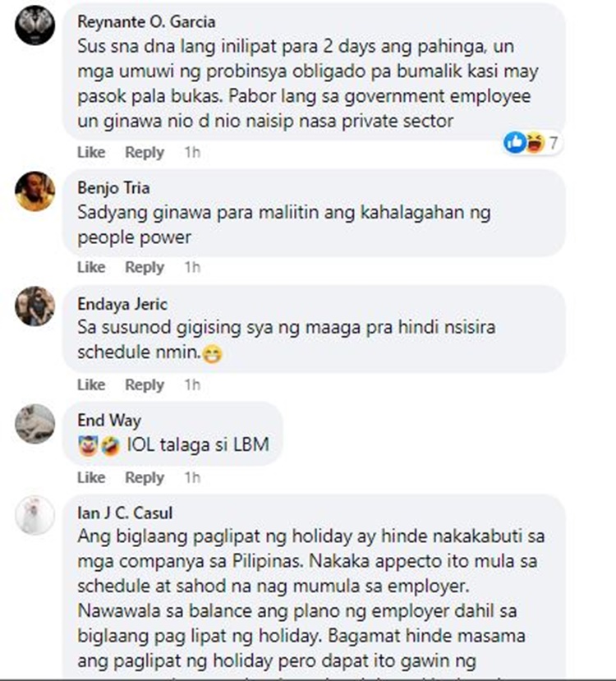The height and width of the screenshot is (681, 616).
Task: Reply to End Way's comment
Action: (x=145, y=478)
